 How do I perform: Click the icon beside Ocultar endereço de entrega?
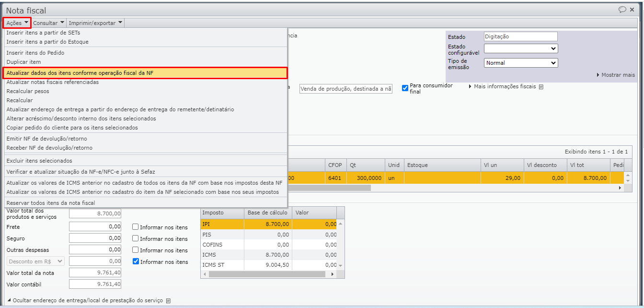168,301
